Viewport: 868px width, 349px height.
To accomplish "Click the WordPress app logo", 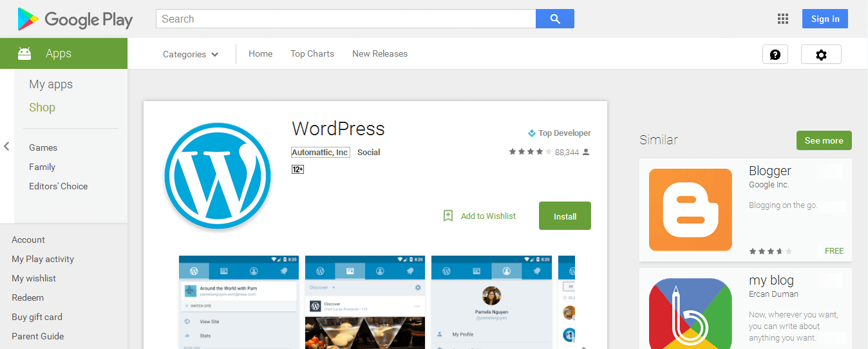I will pyautogui.click(x=218, y=176).
